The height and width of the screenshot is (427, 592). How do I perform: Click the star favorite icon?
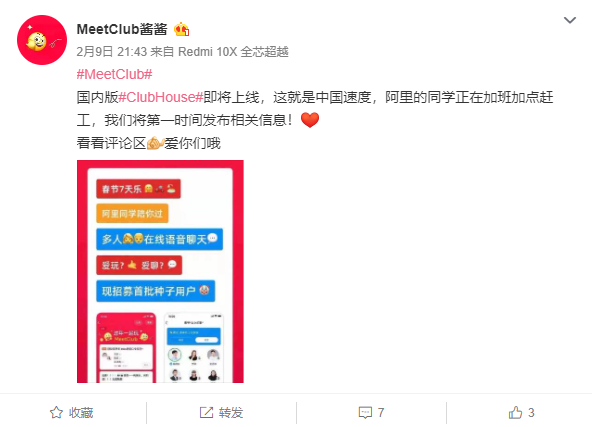[56, 412]
